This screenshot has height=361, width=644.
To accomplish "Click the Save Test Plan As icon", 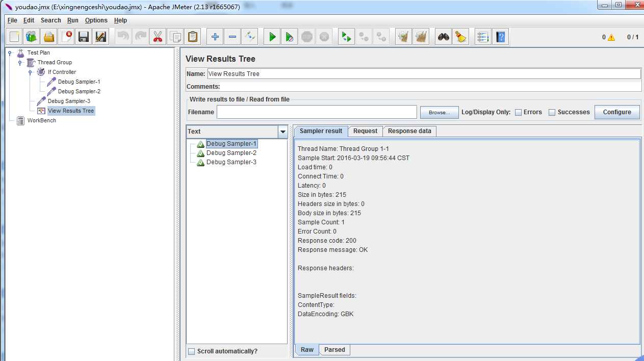I will (x=101, y=37).
